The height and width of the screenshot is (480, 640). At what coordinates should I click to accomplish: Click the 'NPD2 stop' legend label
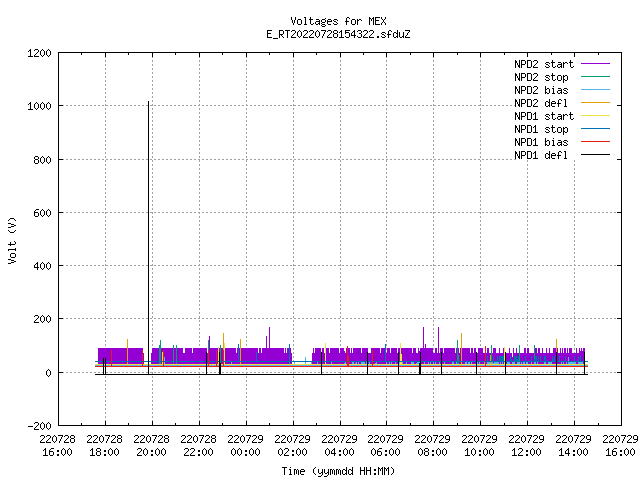tap(541, 77)
